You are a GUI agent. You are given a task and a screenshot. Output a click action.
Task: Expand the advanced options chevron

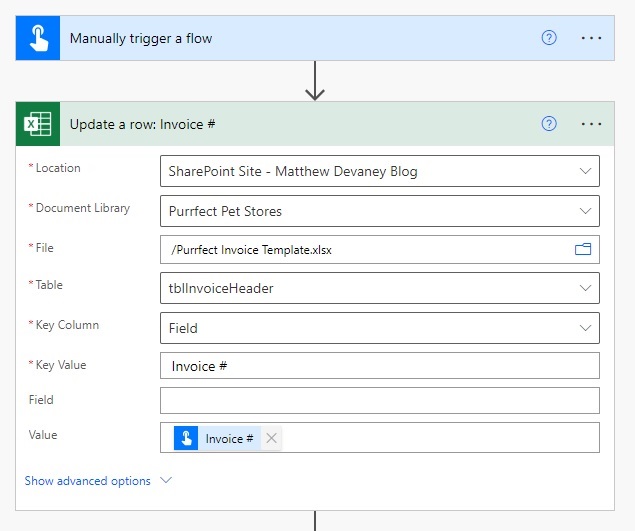[x=166, y=480]
